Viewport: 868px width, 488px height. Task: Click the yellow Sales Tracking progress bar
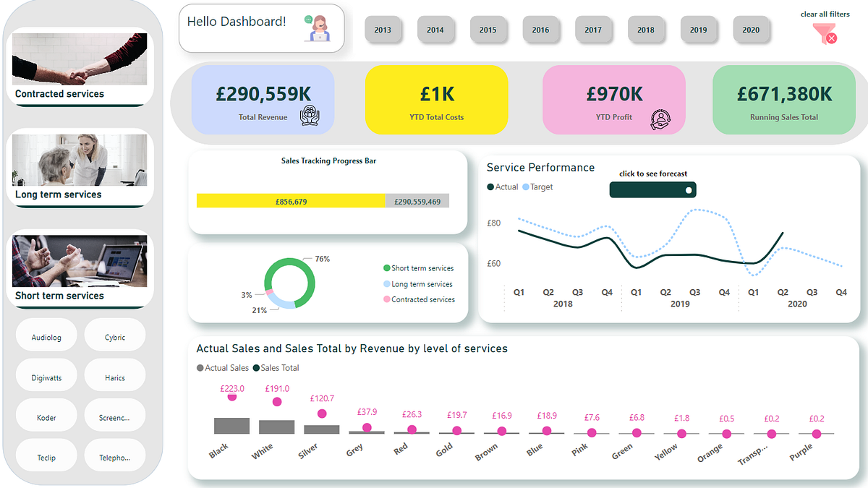pyautogui.click(x=289, y=201)
